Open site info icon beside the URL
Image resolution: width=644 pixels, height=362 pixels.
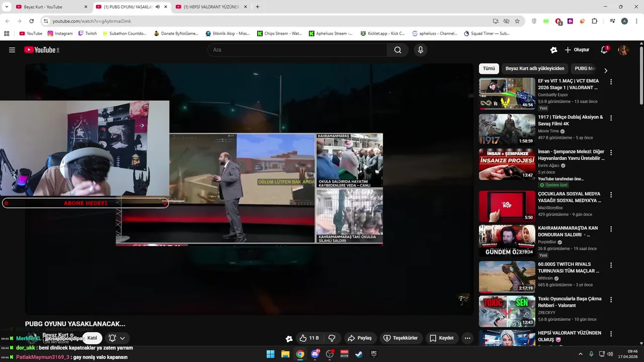(45, 21)
